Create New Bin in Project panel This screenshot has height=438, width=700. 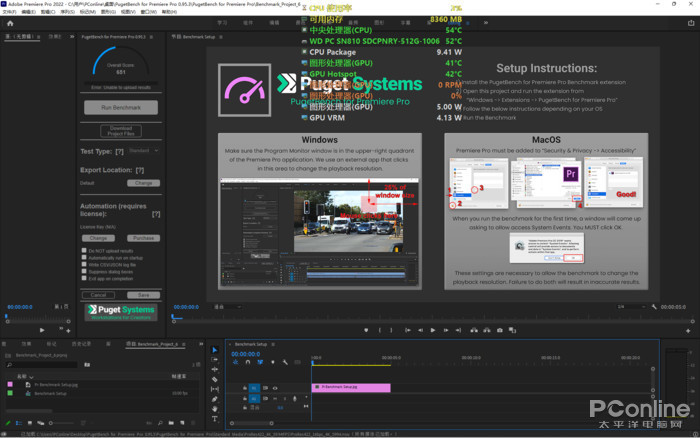coord(171,423)
